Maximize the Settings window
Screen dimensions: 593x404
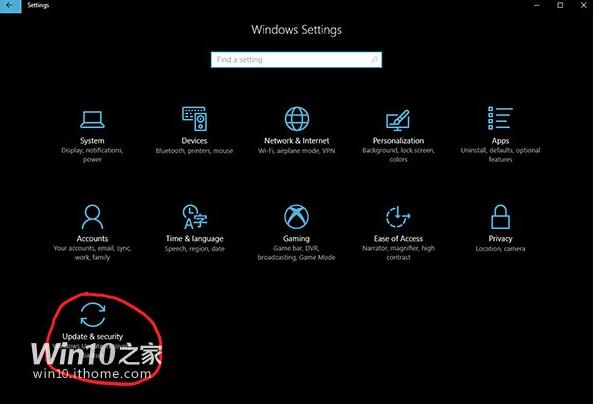coord(560,5)
